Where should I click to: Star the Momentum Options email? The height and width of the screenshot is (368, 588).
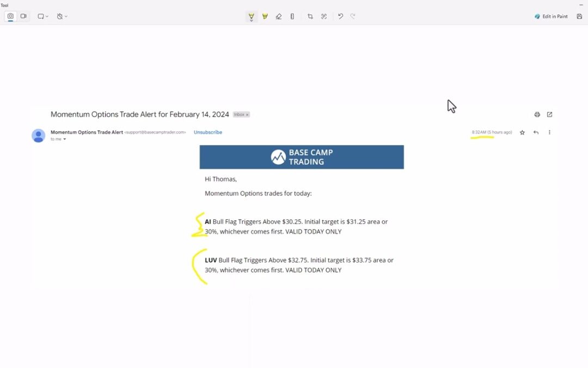point(522,132)
